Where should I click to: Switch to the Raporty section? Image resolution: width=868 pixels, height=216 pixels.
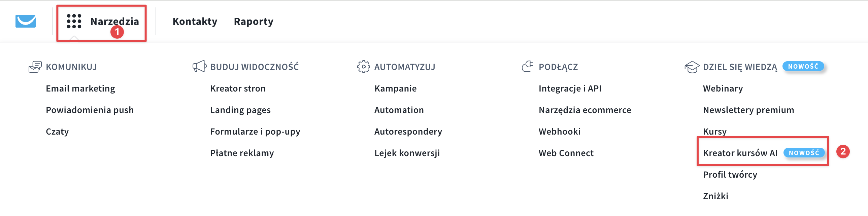(254, 21)
